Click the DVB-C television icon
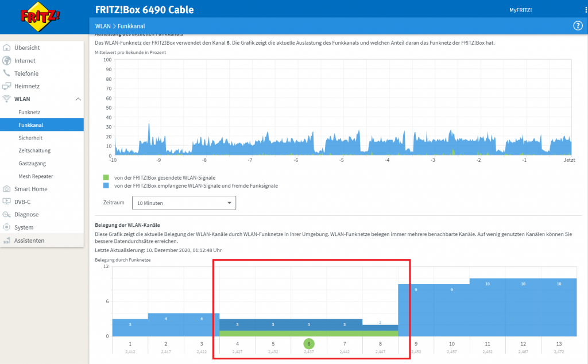 tap(6, 202)
